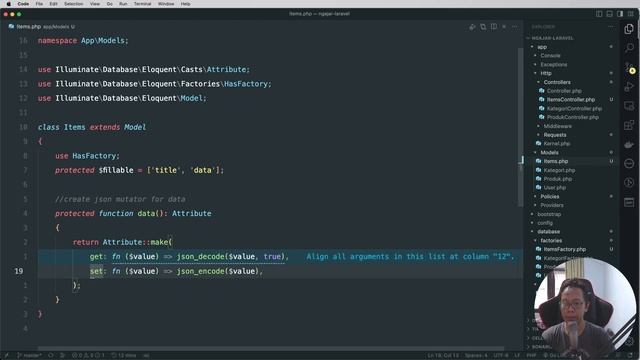Open KategoriController.php in Explorer

pos(574,109)
